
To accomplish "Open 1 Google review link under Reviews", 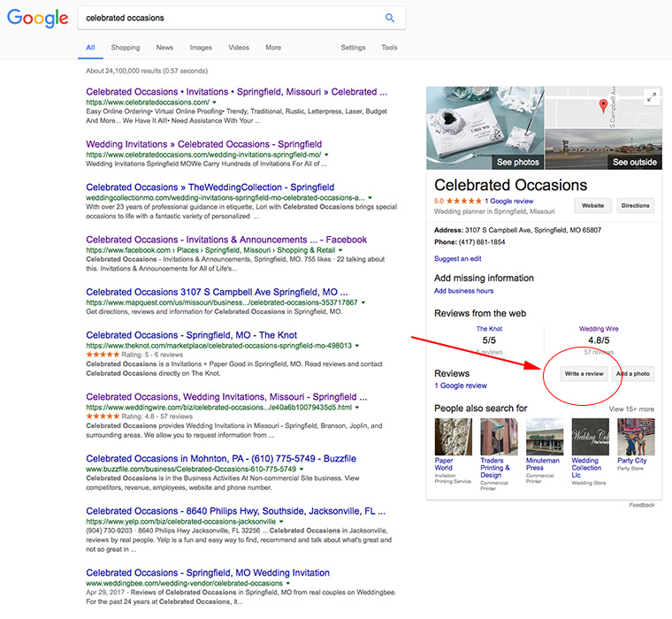I will (x=461, y=386).
